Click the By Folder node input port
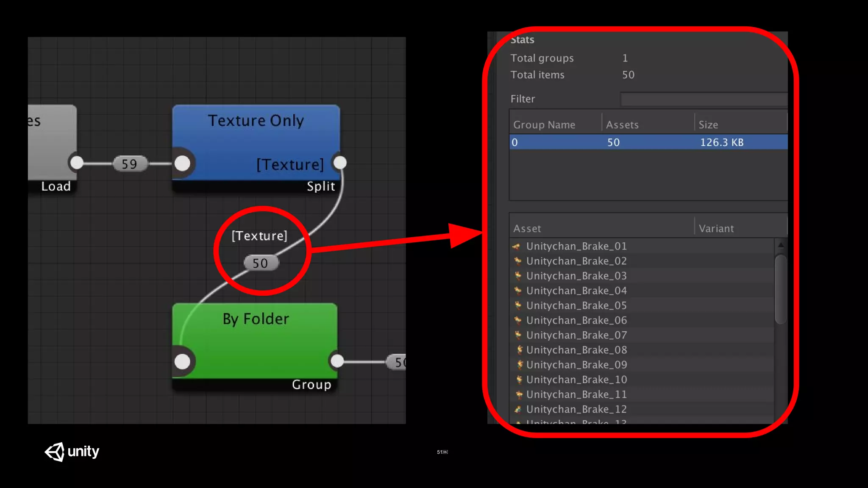 click(x=182, y=362)
